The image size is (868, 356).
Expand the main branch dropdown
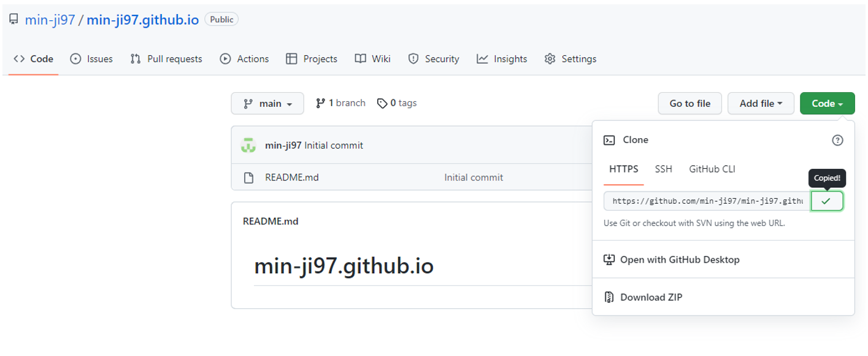tap(267, 103)
